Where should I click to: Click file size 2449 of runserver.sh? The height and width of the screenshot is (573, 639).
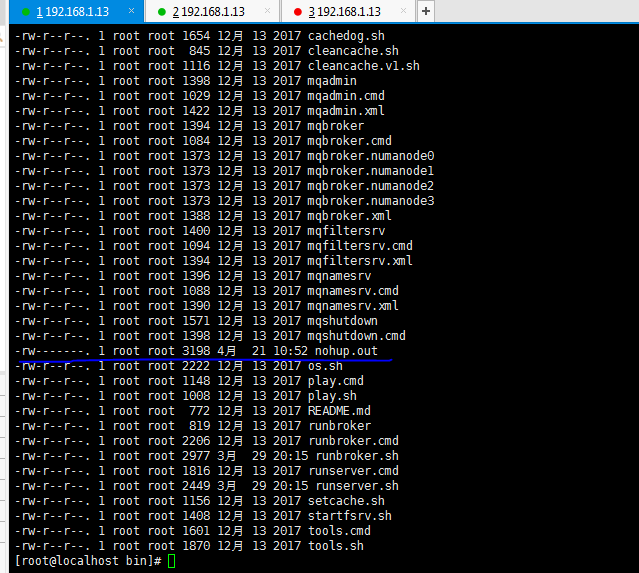click(x=196, y=486)
